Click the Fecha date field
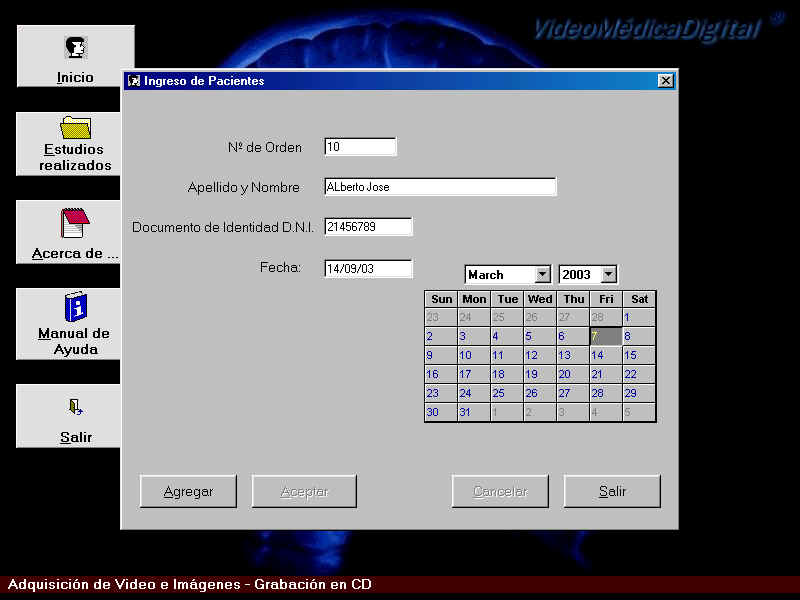The height and width of the screenshot is (600, 800). 368,268
